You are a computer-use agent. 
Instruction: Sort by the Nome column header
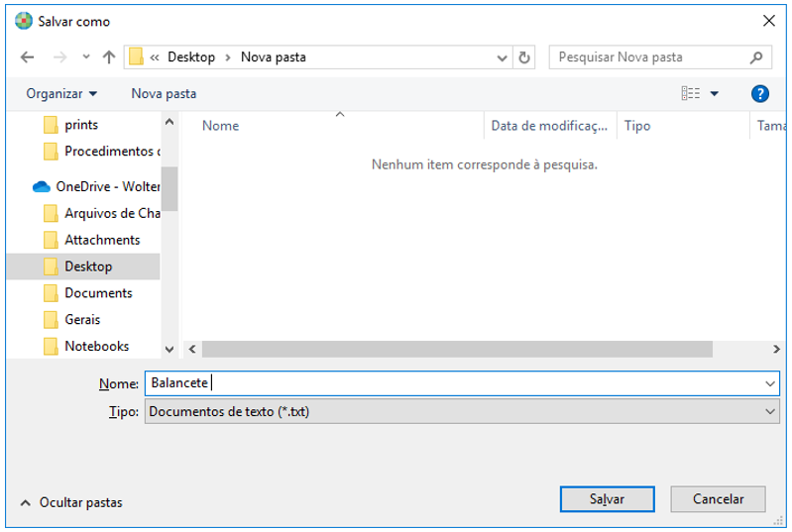221,126
